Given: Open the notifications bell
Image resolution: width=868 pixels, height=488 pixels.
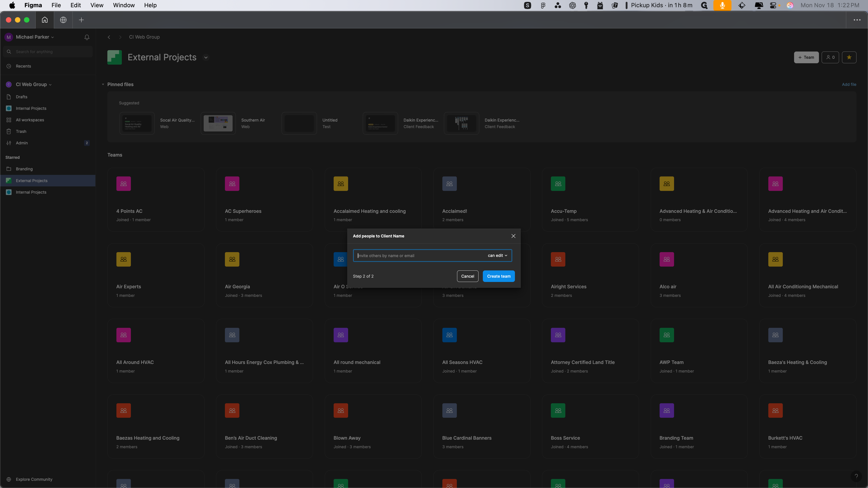Looking at the screenshot, I should (87, 37).
